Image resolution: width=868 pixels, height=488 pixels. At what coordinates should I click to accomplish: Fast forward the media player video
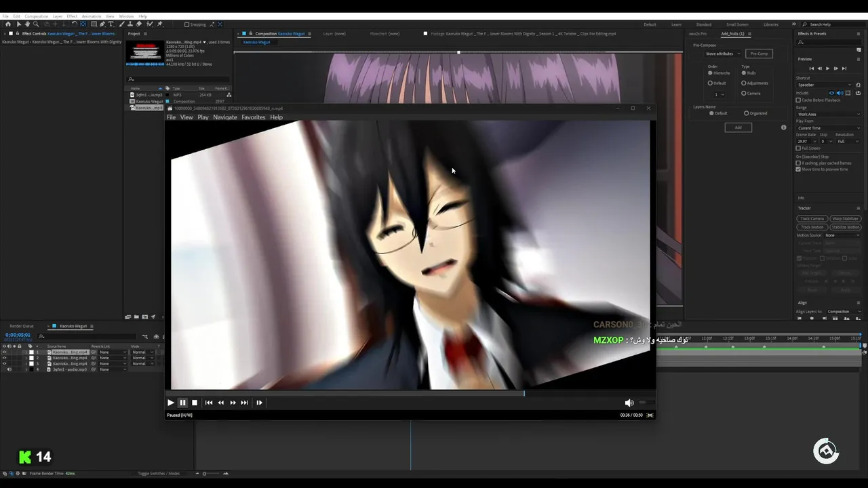tap(233, 403)
